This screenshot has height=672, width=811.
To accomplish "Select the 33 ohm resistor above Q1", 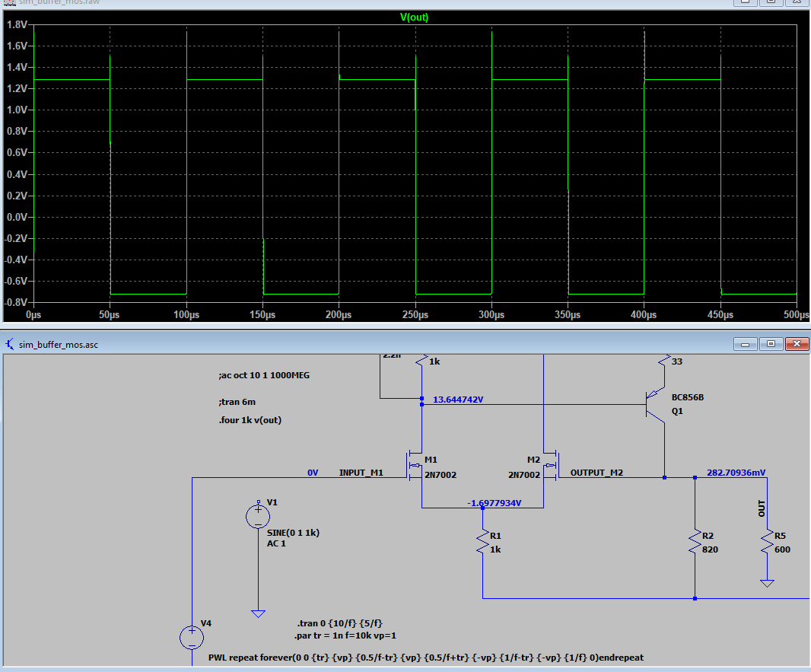I will (664, 361).
